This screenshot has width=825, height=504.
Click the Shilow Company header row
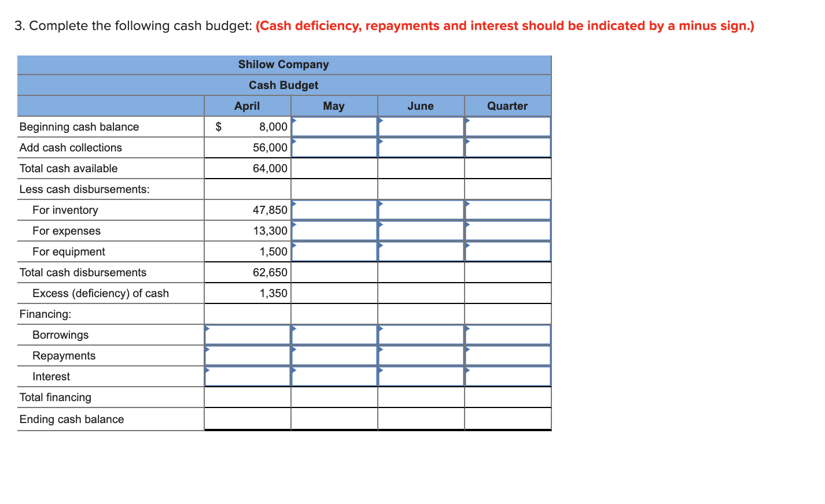[284, 64]
